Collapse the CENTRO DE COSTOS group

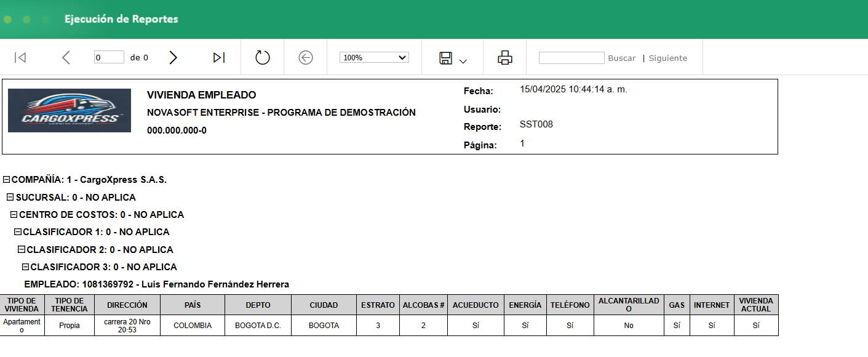(14, 214)
